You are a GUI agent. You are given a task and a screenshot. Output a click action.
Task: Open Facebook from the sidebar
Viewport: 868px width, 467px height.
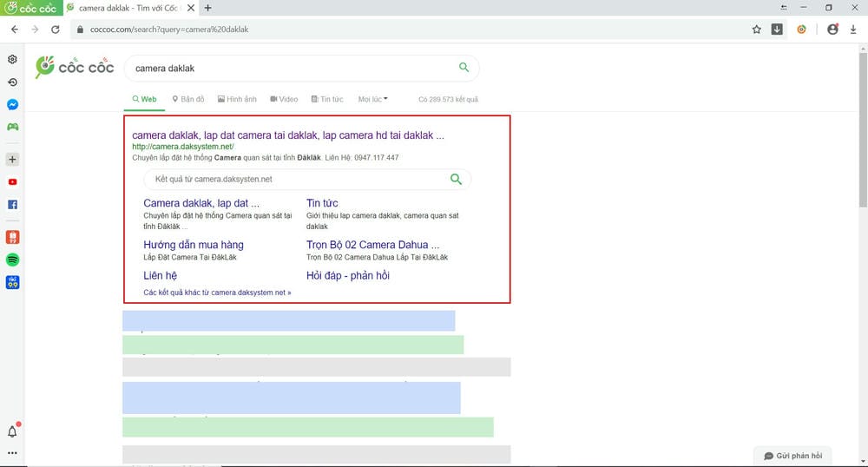pos(12,205)
